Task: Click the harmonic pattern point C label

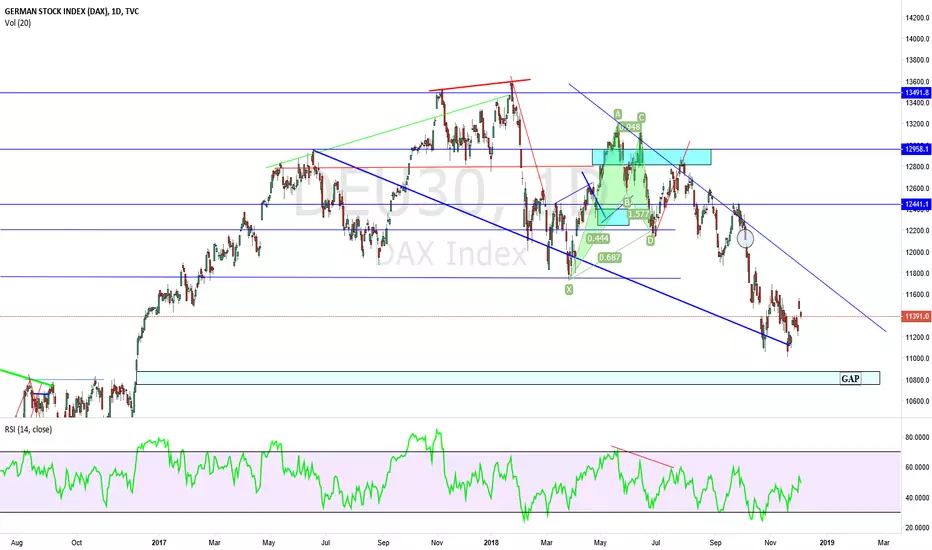Action: (641, 117)
